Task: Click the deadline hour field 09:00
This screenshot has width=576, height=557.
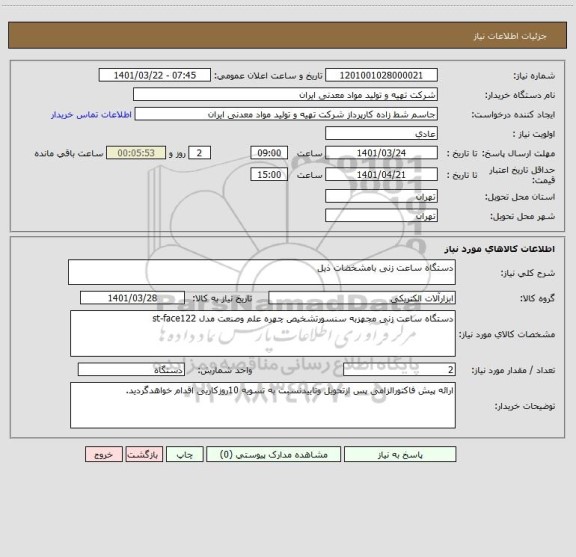Action: click(269, 153)
